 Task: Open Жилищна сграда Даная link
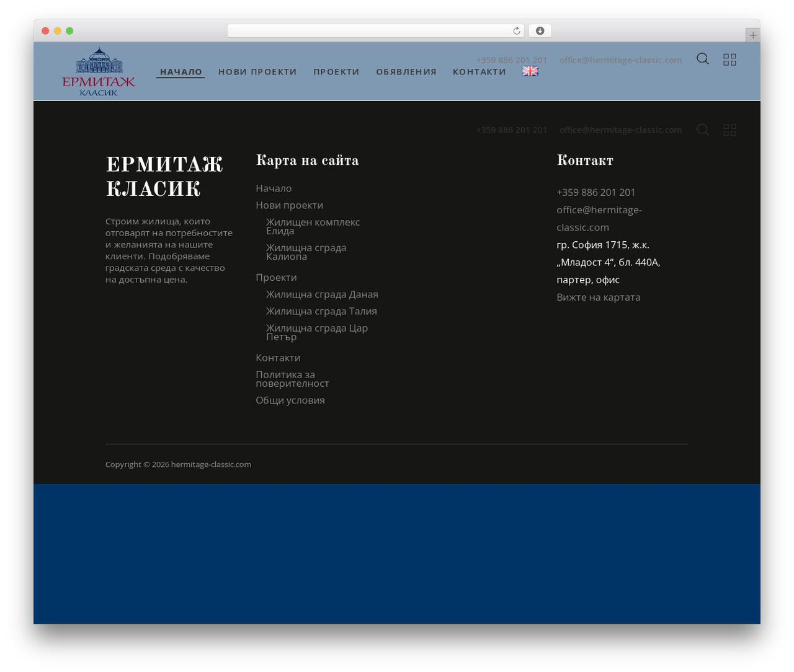pyautogui.click(x=322, y=294)
